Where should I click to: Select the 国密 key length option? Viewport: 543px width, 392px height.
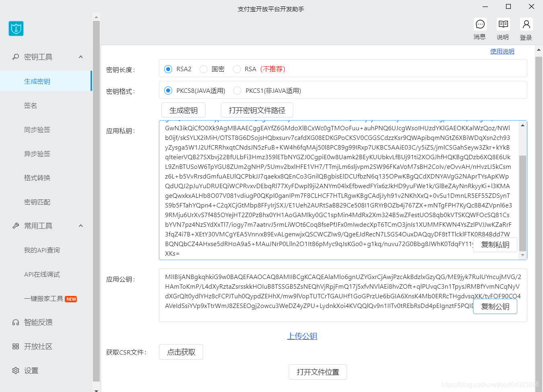pyautogui.click(x=204, y=69)
